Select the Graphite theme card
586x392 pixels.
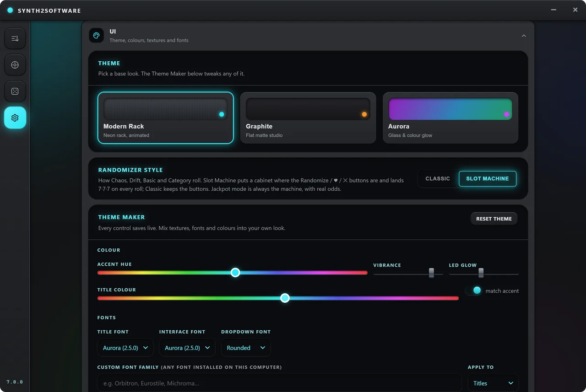[x=308, y=118]
